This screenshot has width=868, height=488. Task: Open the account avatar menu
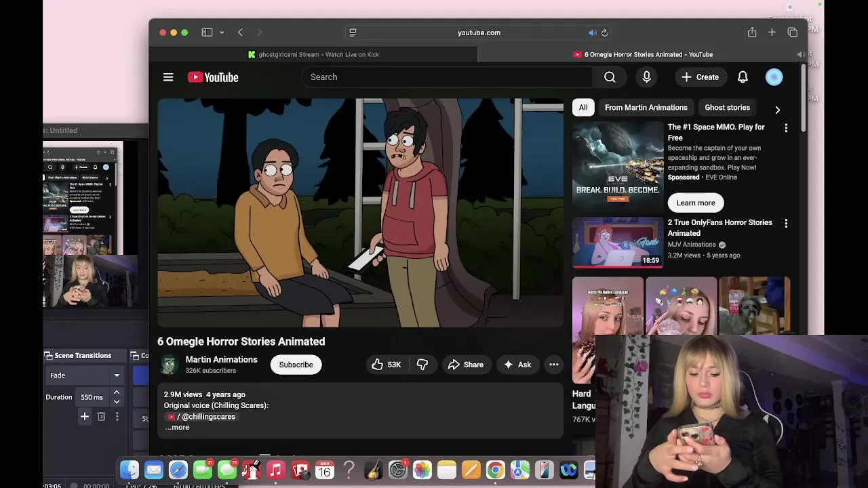point(774,77)
